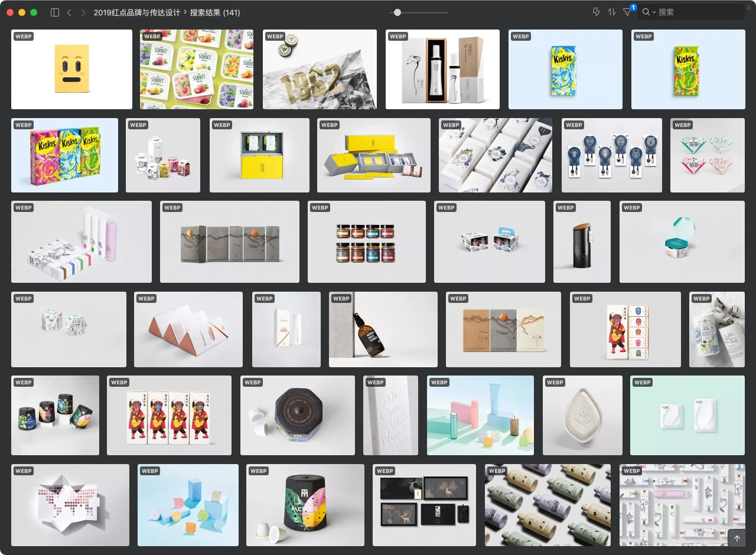Toggle the sidebar panel icon
Screen dimensions: 756x555
55,12
